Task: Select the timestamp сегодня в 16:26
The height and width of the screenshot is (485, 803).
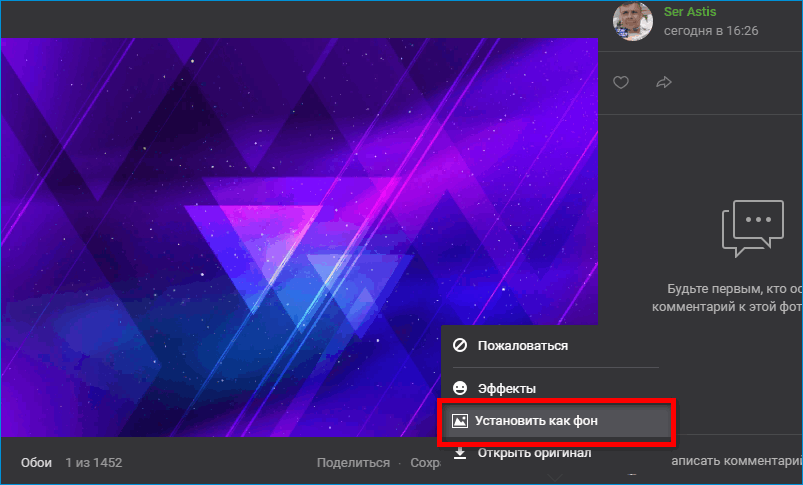Action: [711, 31]
